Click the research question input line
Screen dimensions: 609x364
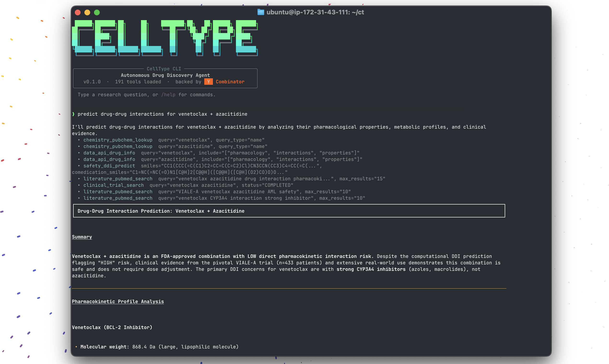coord(146,95)
